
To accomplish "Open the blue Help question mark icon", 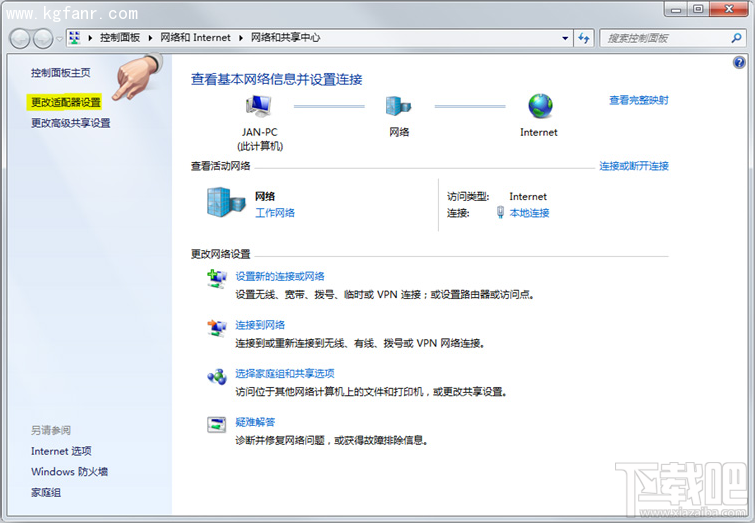I will click(739, 62).
